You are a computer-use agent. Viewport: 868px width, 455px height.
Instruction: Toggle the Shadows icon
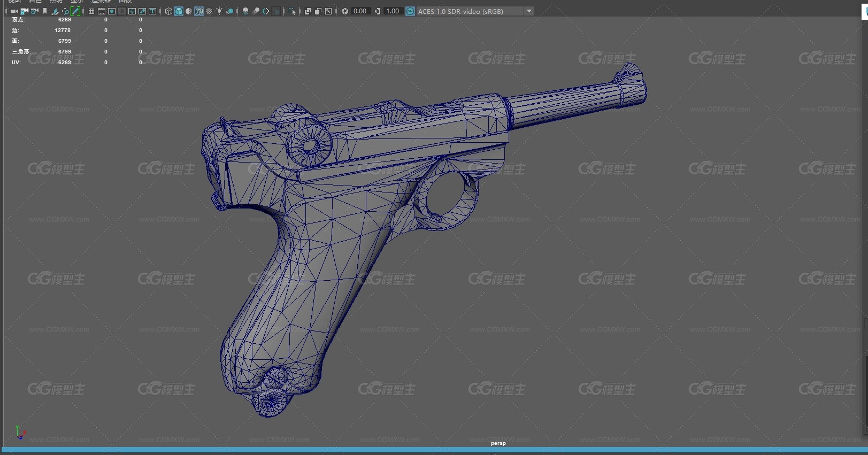[x=230, y=11]
